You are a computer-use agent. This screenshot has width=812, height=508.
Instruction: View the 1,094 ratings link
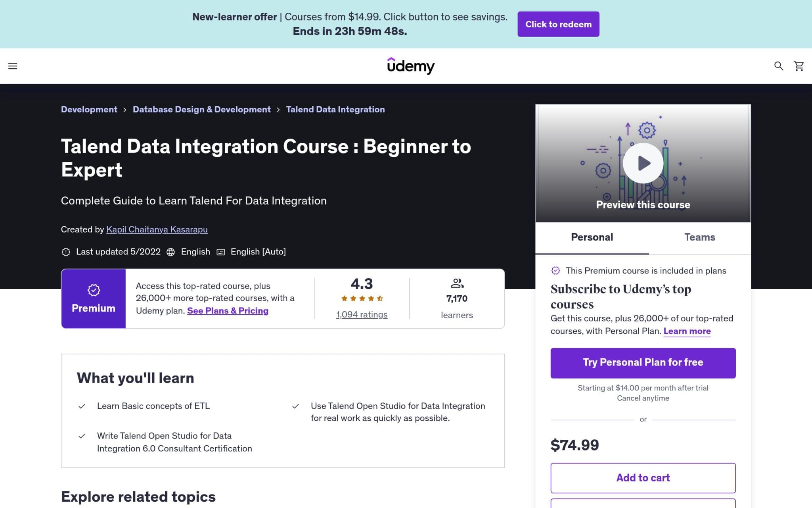click(x=362, y=315)
